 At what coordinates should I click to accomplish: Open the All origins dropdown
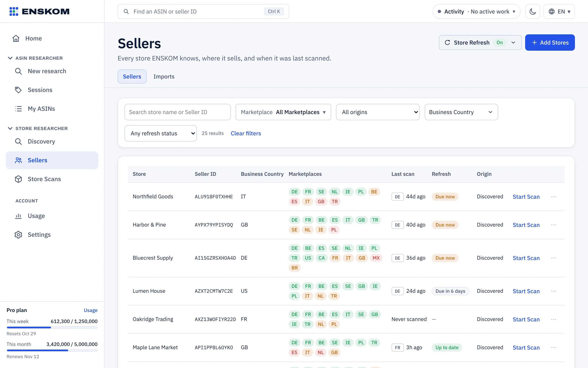[x=378, y=112]
